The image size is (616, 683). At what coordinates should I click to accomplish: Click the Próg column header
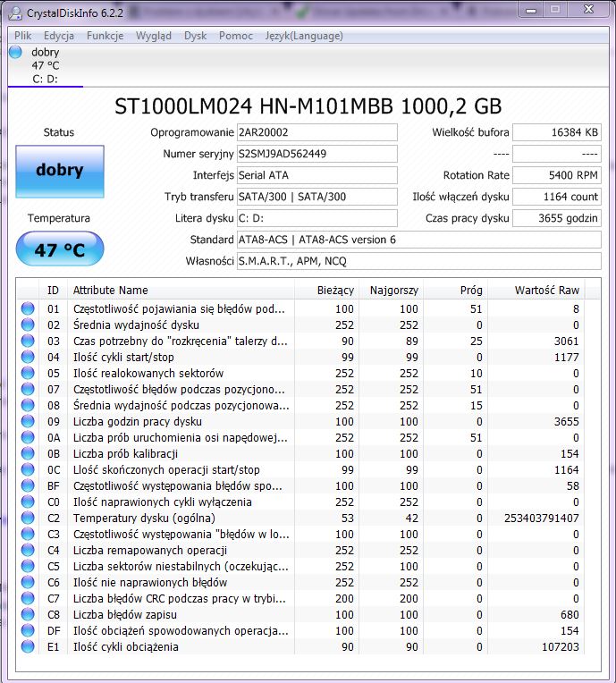point(455,291)
